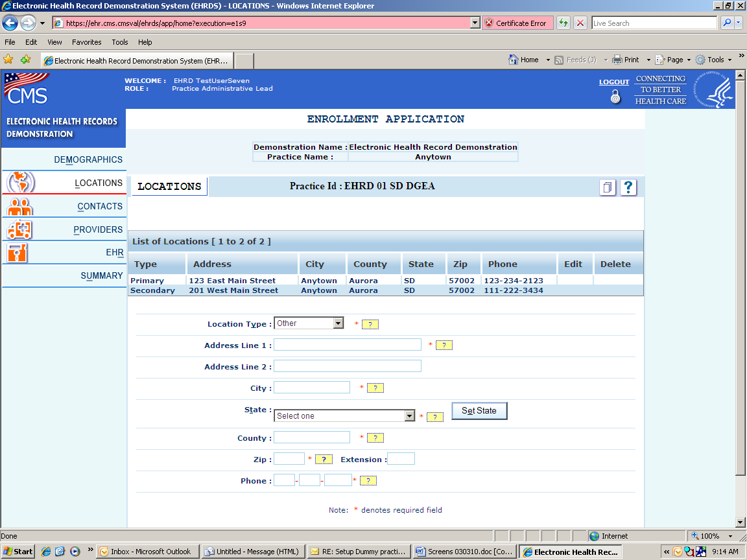Click the copy pages icon beside Practice Id
The image size is (747, 560).
pyautogui.click(x=607, y=187)
